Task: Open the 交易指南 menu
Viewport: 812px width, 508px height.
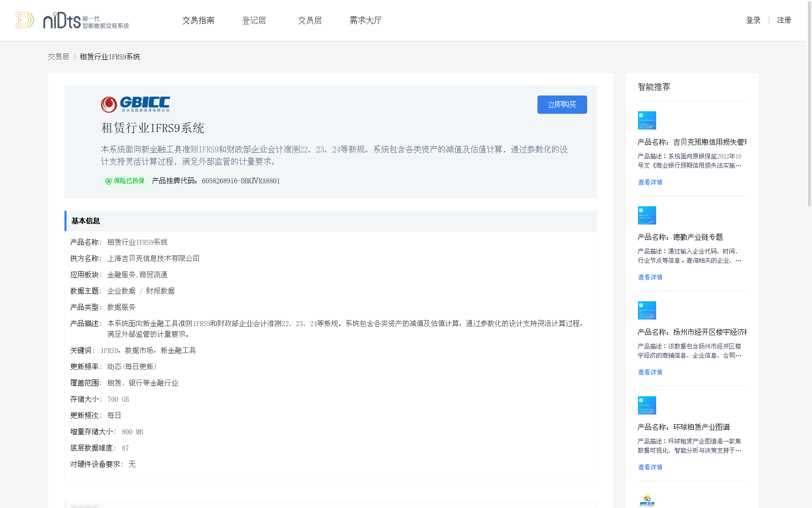Action: (198, 20)
